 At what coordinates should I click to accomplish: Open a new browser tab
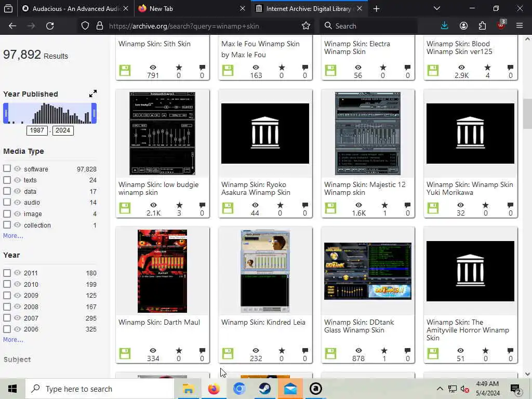click(376, 8)
